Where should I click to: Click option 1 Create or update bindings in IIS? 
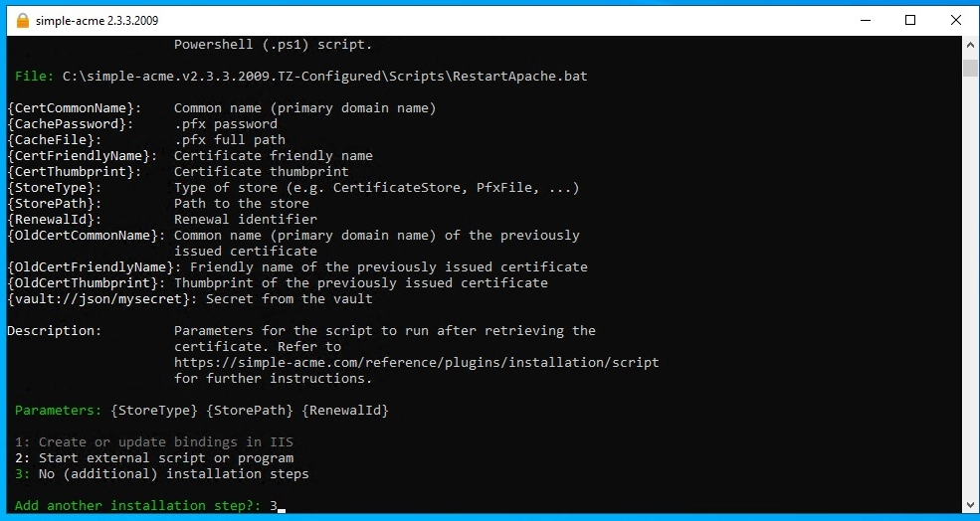(x=154, y=442)
